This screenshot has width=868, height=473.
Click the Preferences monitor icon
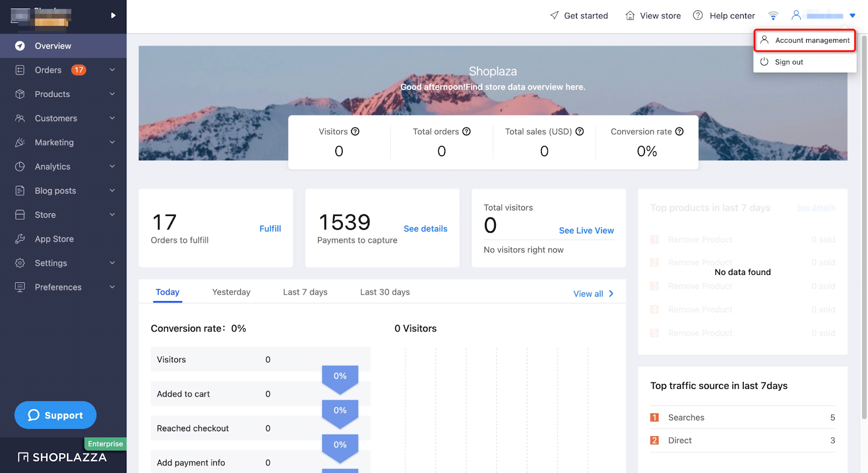(x=20, y=287)
